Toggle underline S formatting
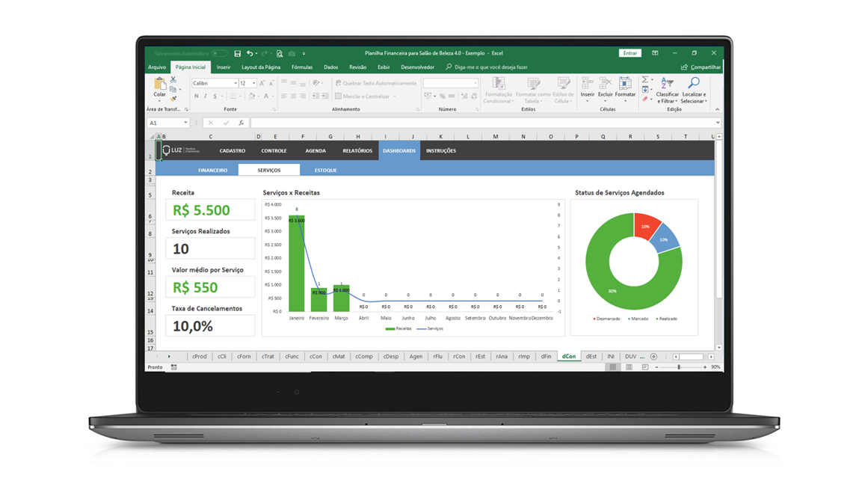Screen dimensions: 868x487 point(215,97)
